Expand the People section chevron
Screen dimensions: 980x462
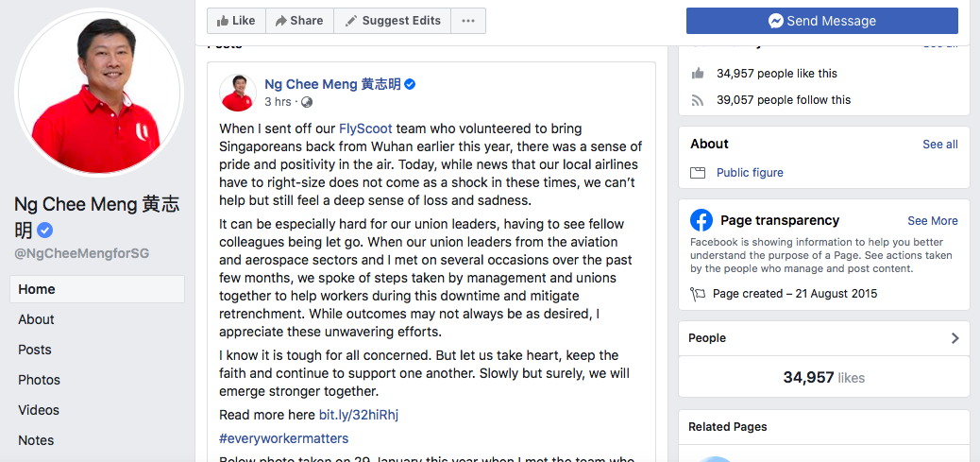point(955,338)
